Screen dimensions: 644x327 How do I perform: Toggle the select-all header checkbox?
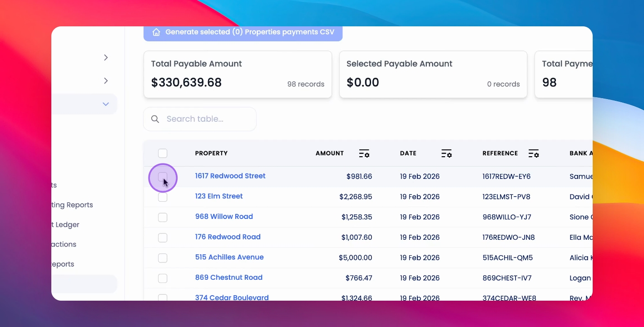point(163,154)
